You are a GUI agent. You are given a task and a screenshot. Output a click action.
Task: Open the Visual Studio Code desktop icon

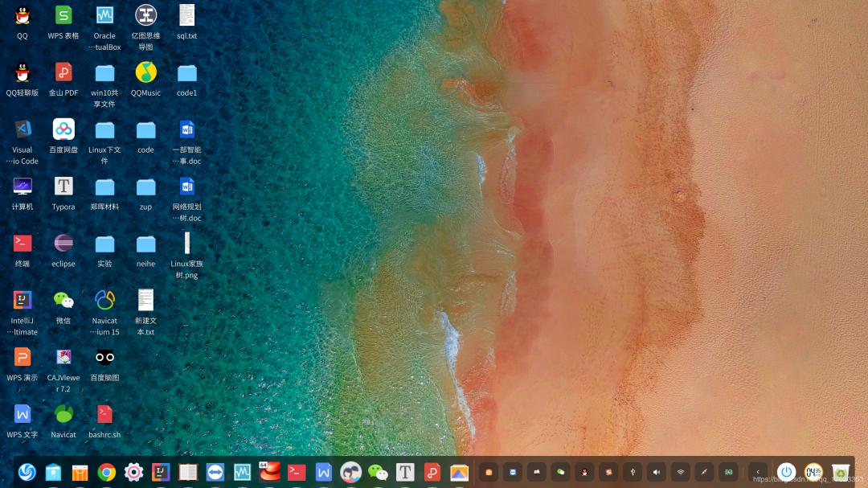[23, 129]
